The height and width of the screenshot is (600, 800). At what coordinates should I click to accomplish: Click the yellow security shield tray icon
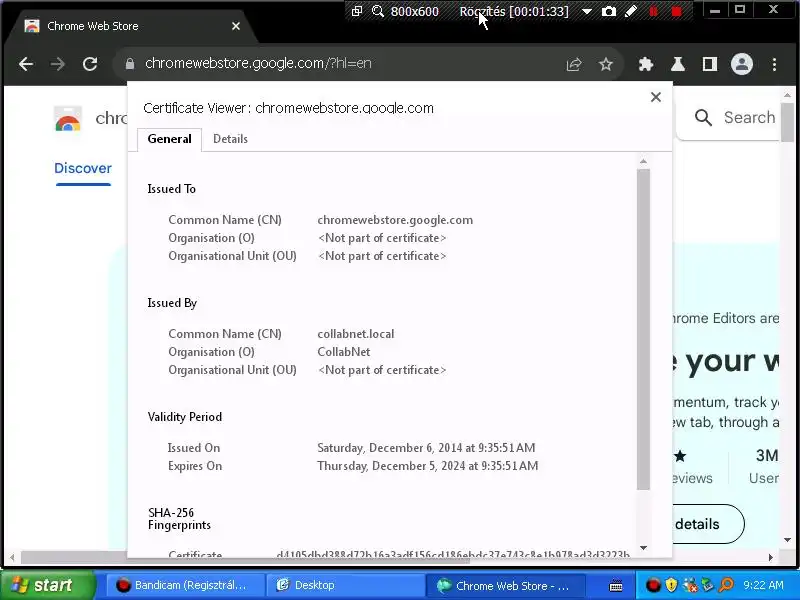pyautogui.click(x=671, y=585)
